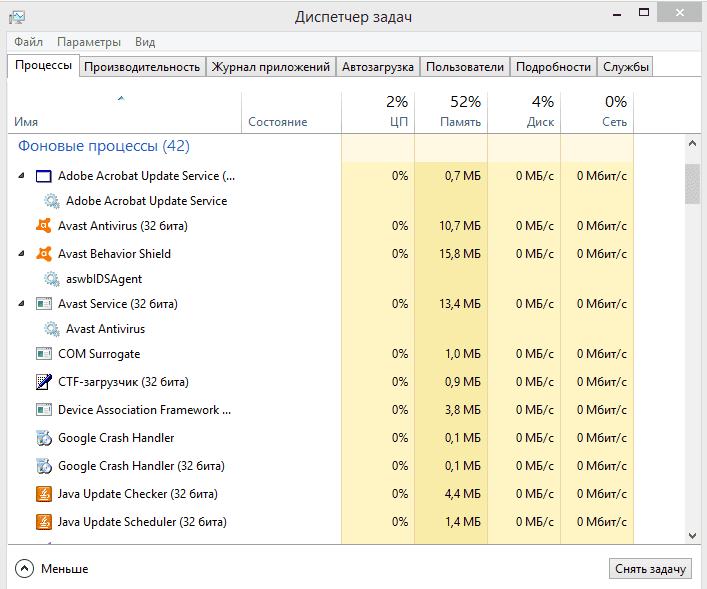This screenshot has height=589, width=707.
Task: Click the 15,8 МБ memory value
Action: (460, 253)
